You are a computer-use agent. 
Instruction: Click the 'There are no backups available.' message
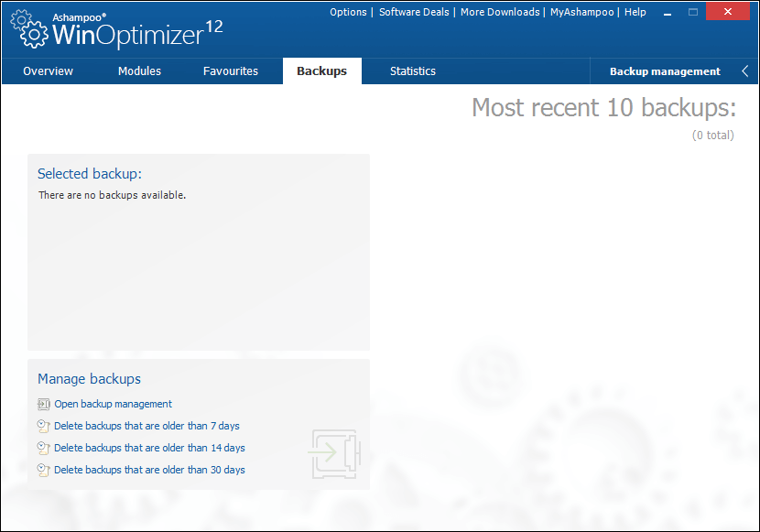(112, 195)
